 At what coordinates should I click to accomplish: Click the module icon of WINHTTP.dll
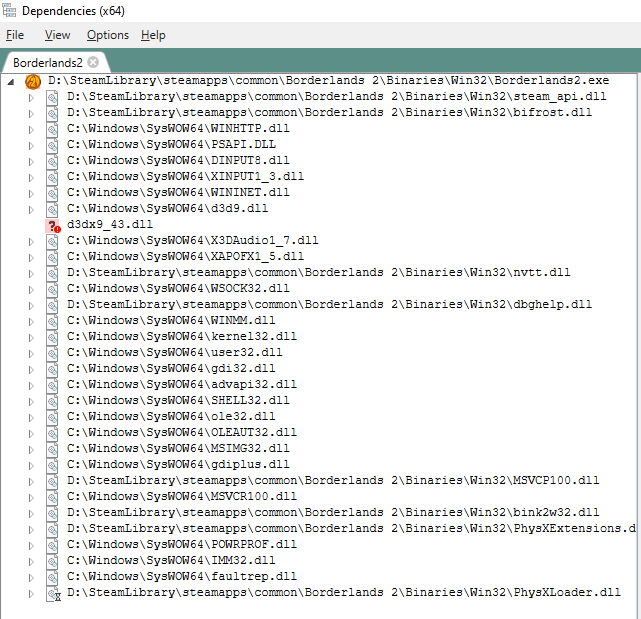52,130
